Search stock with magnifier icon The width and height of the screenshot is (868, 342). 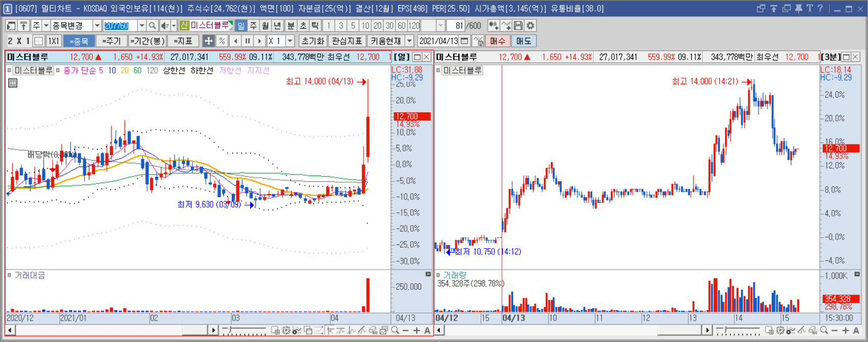(x=152, y=26)
